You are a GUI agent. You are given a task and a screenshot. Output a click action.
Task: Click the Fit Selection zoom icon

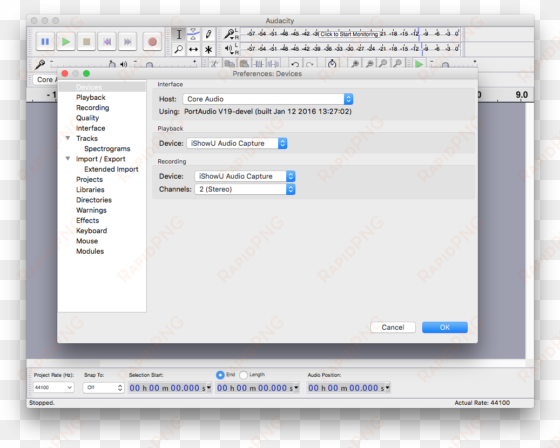383,64
